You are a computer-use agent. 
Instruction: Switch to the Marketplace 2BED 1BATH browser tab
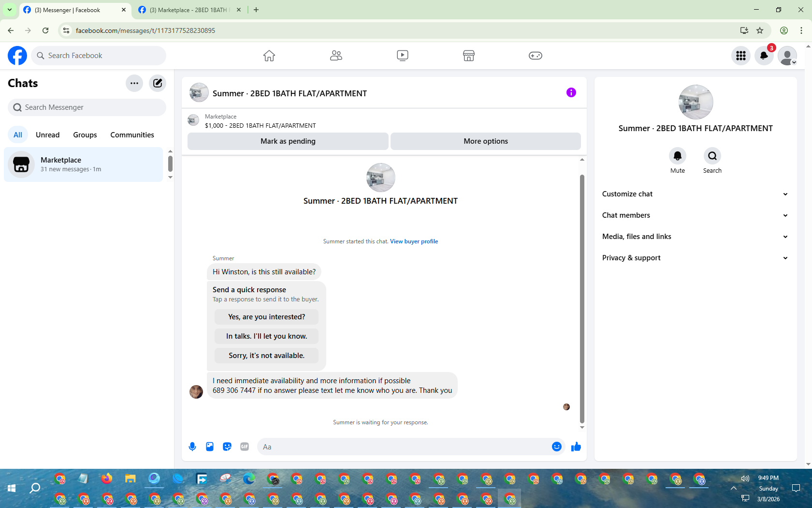[188, 10]
